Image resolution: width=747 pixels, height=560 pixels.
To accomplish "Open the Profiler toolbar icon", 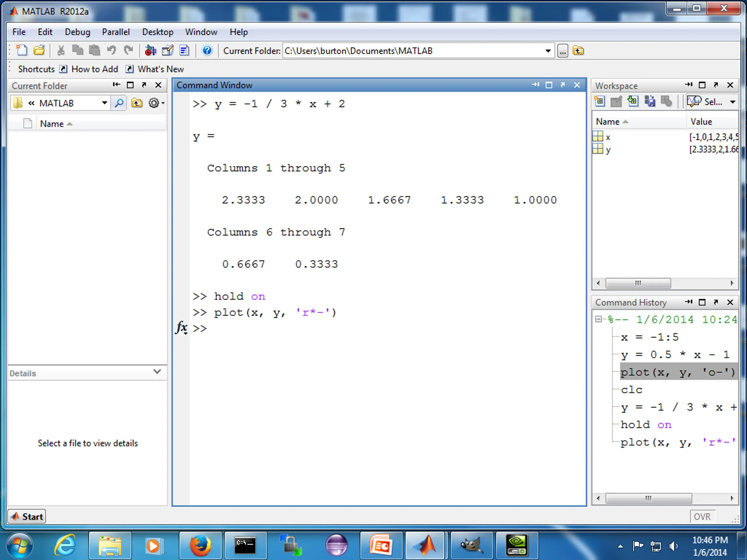I will (x=184, y=51).
